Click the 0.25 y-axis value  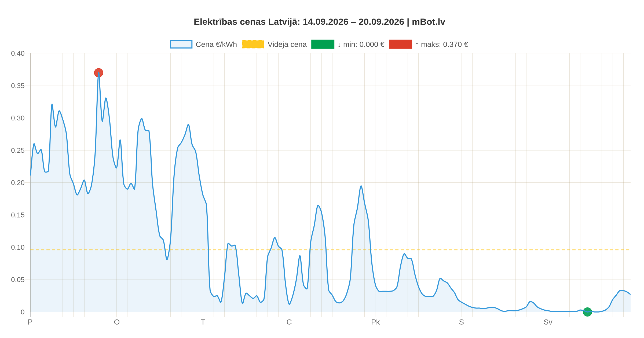pyautogui.click(x=18, y=150)
